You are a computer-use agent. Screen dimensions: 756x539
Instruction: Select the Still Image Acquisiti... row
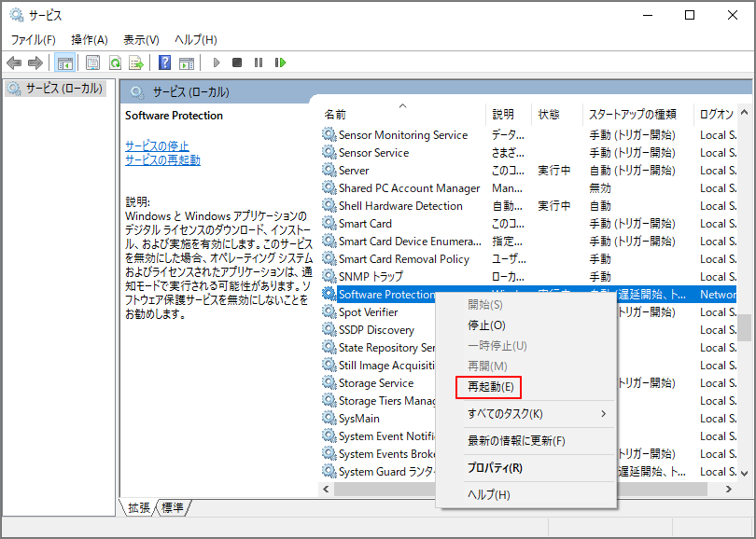coord(378,366)
